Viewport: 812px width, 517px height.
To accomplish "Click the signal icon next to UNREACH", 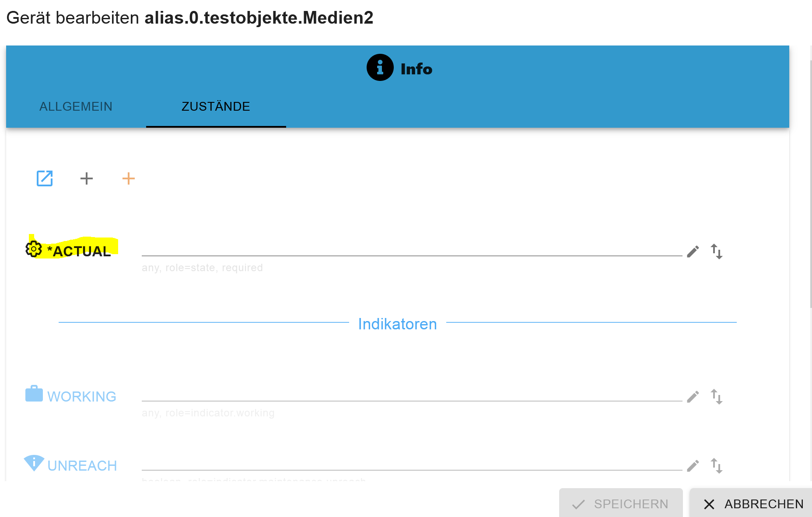I will pyautogui.click(x=34, y=463).
